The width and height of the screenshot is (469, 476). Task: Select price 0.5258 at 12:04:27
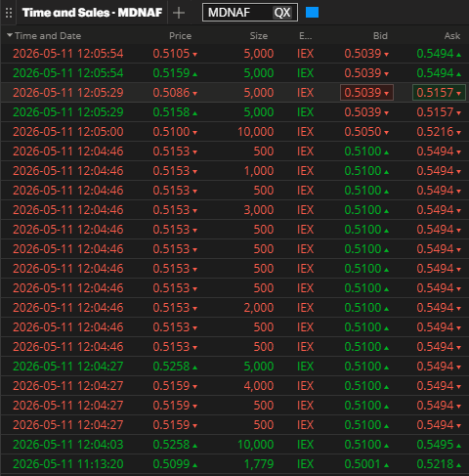175,367
